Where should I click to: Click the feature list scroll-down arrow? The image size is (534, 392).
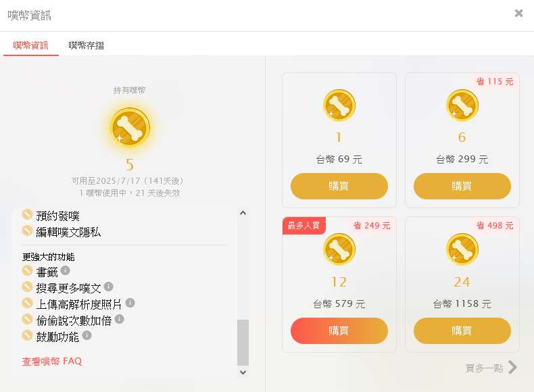(x=243, y=372)
